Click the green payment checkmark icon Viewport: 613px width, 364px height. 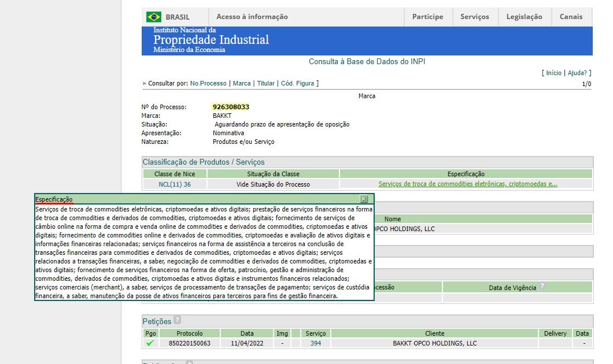(150, 343)
